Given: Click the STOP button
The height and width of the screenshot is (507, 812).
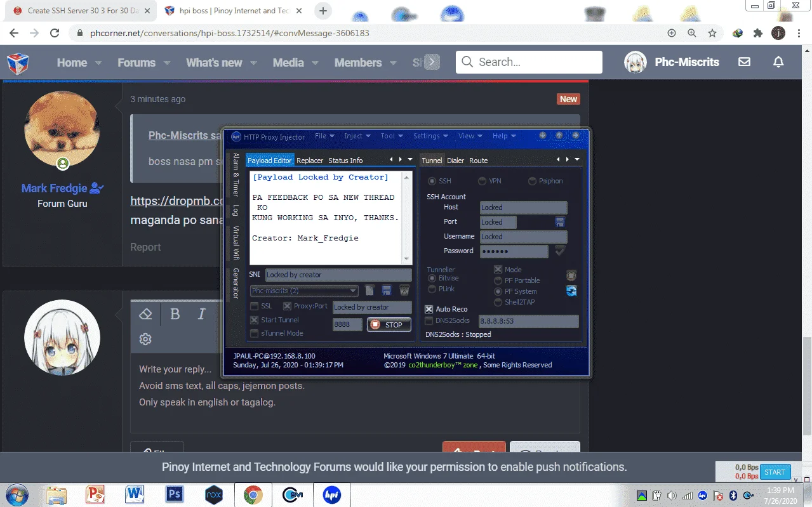Looking at the screenshot, I should point(389,325).
